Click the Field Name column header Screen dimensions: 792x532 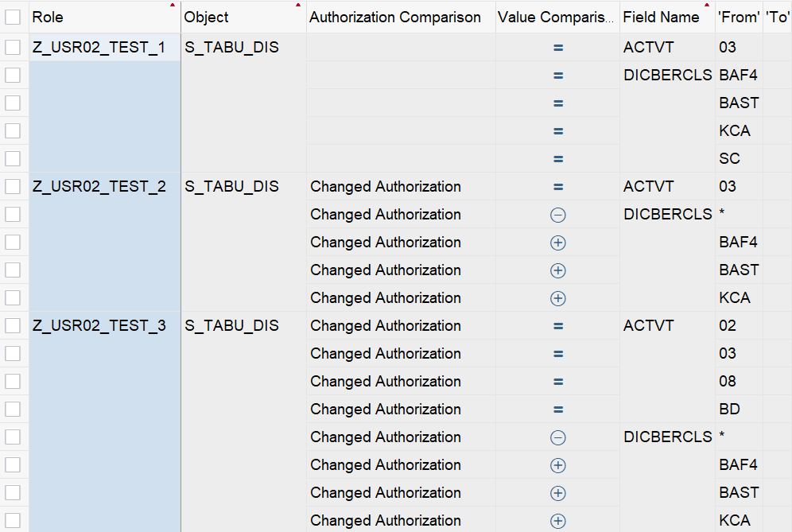click(x=662, y=17)
